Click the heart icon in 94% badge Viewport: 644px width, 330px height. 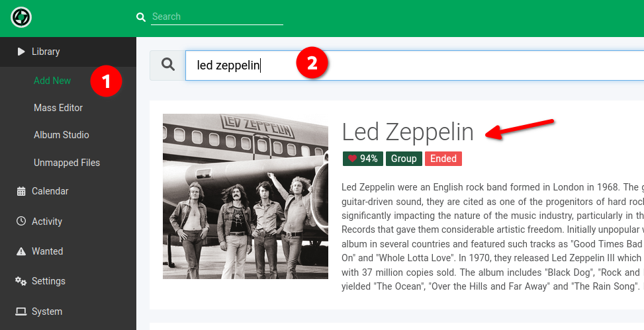(352, 159)
